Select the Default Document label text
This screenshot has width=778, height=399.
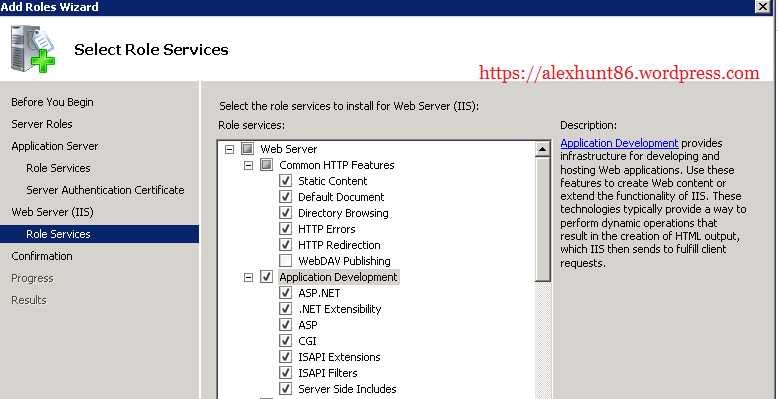(341, 197)
